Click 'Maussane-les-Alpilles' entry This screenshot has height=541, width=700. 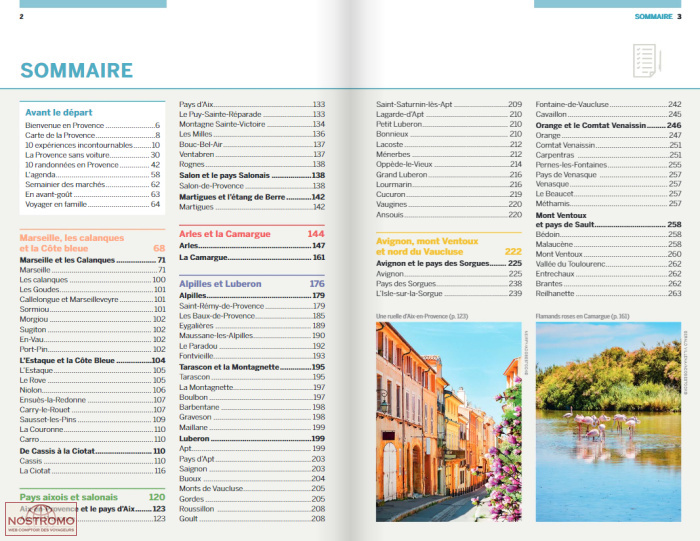point(252,336)
